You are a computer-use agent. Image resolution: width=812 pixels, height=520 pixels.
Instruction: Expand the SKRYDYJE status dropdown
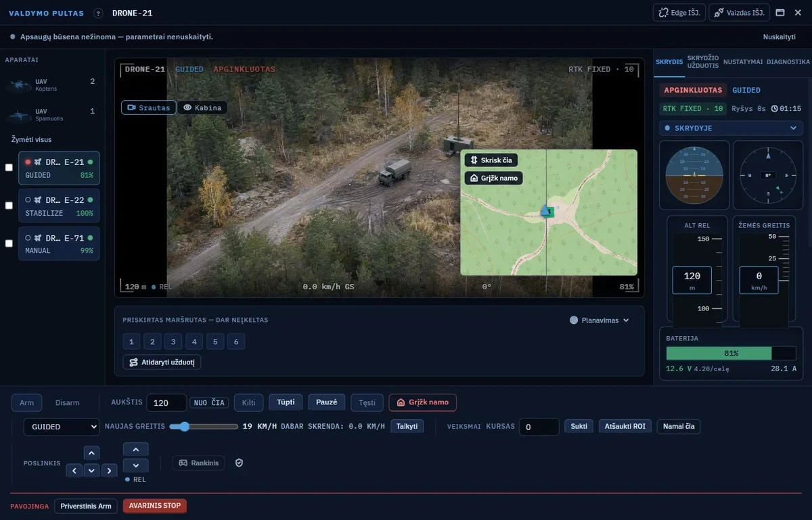[731, 128]
